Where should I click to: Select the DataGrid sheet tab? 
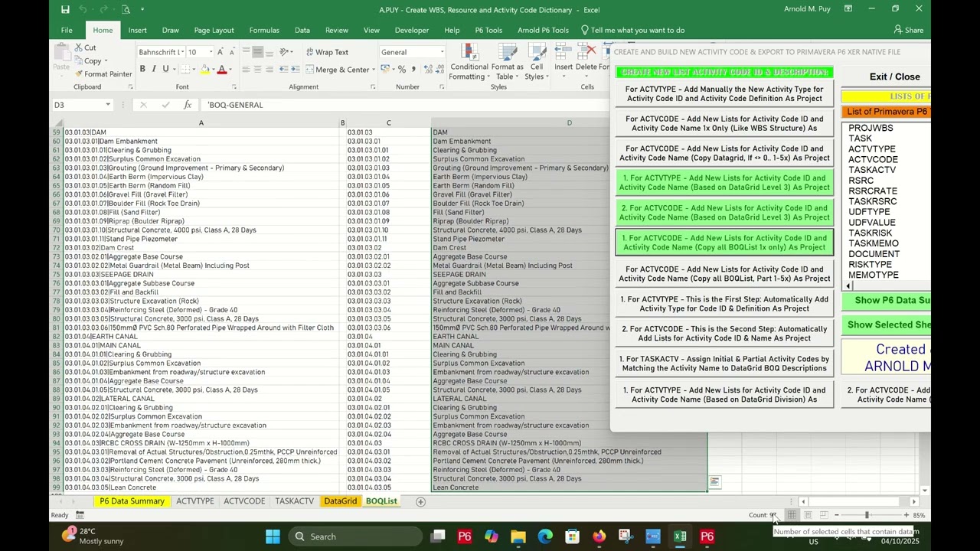point(340,501)
